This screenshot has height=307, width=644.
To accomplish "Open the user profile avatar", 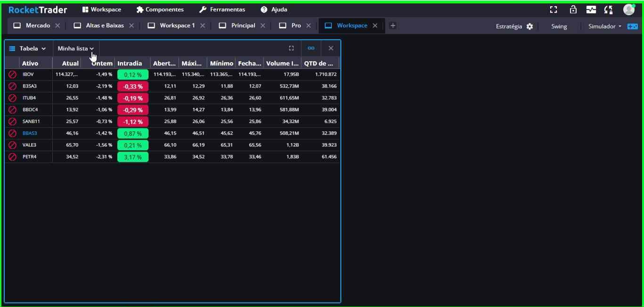I will coord(629,9).
